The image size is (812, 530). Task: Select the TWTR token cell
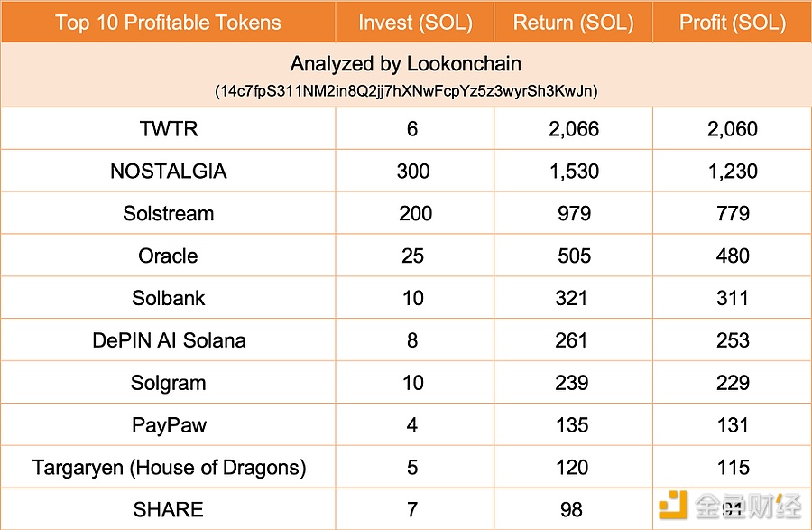pyautogui.click(x=168, y=129)
